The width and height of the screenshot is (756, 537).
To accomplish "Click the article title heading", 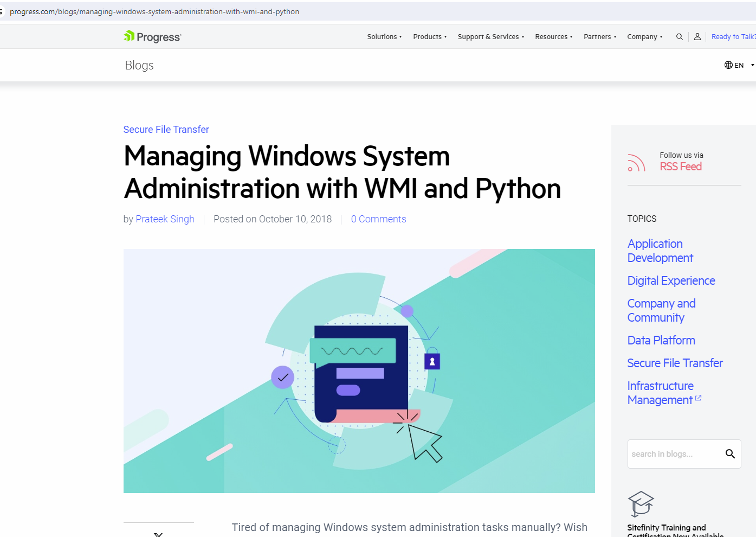I will [342, 172].
